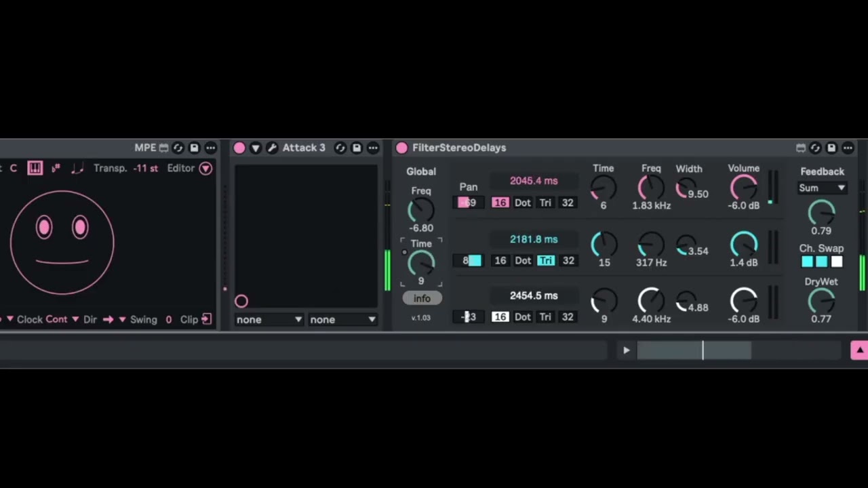The image size is (868, 488).
Task: Toggle 32 on the 2454.5 ms delay row
Action: pos(568,317)
